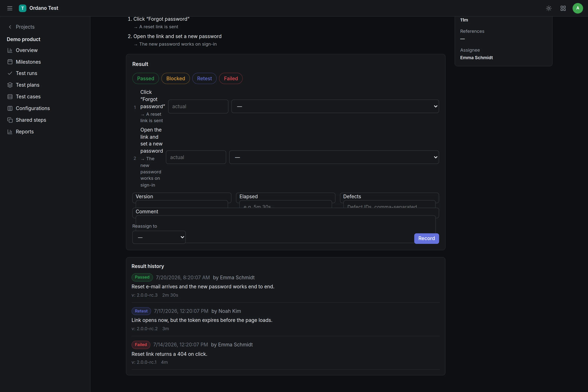The width and height of the screenshot is (588, 392).
Task: Click the 7/14/2026 history timestamp
Action: click(181, 345)
